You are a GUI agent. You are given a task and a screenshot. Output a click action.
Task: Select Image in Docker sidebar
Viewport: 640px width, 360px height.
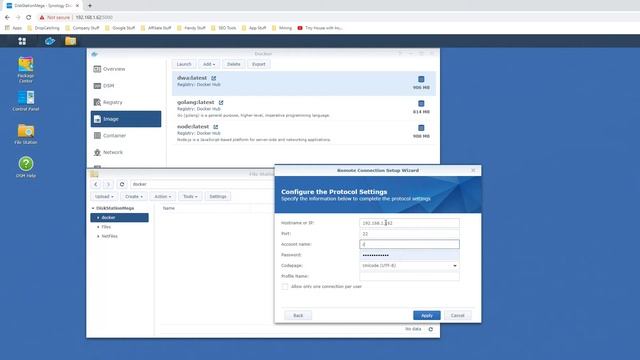coord(126,119)
